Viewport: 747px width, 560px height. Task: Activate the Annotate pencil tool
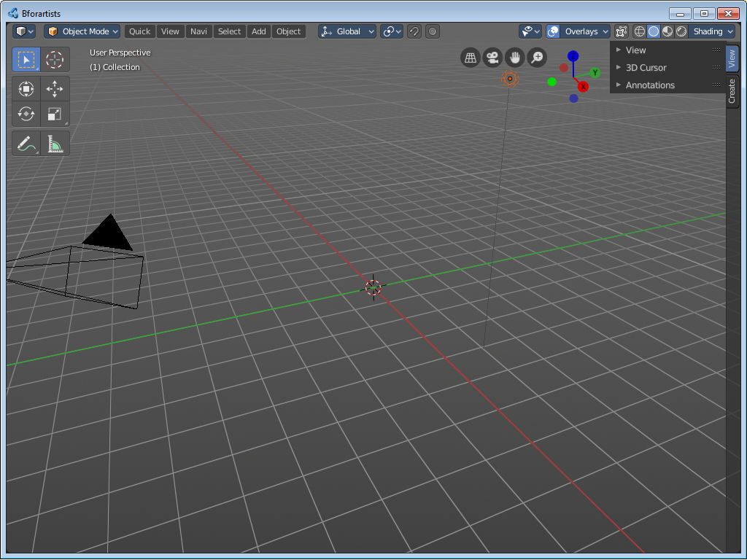(26, 144)
